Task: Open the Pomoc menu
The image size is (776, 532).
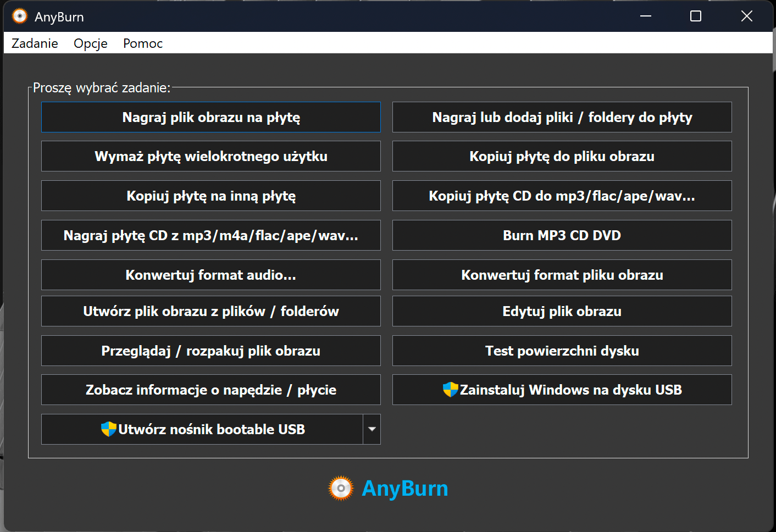Action: [x=143, y=43]
